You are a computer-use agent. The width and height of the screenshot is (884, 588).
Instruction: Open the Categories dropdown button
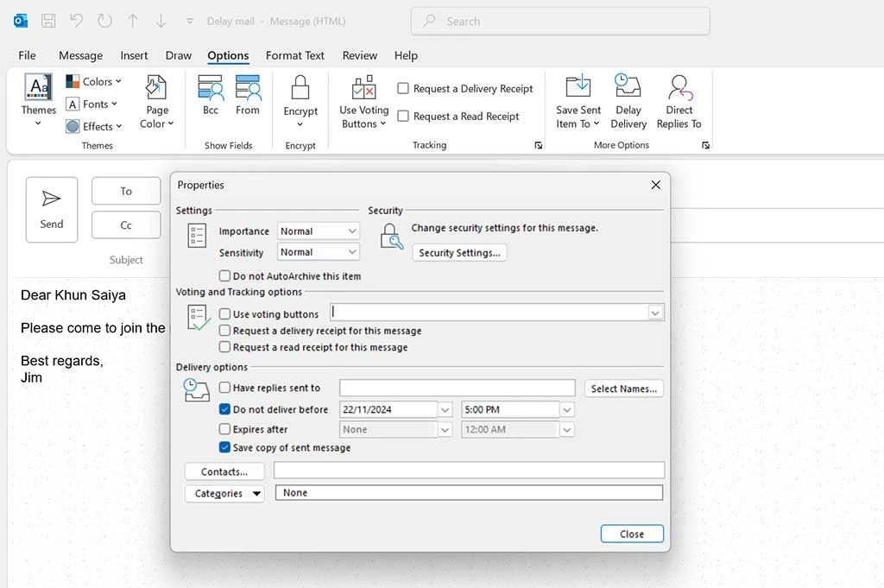tap(224, 493)
